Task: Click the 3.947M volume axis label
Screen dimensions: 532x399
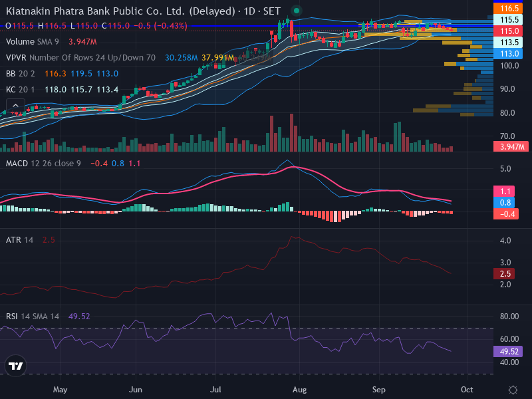Action: click(x=511, y=146)
